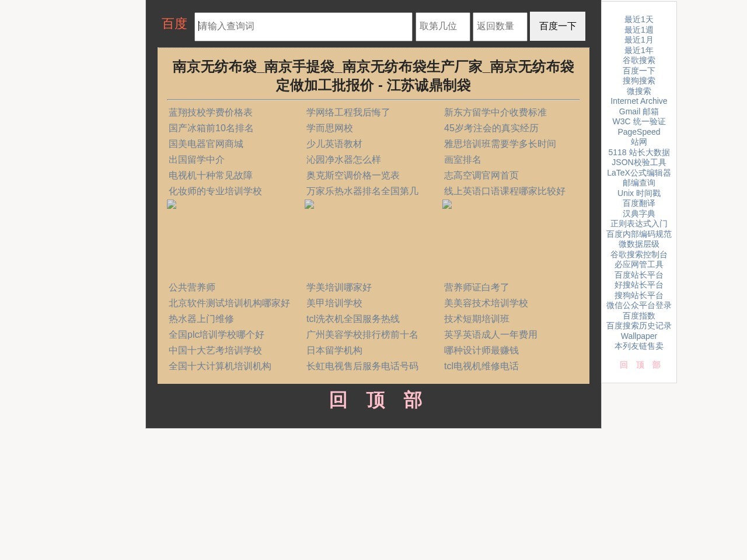747x560 pixels.
Task: Click the 取第几位 input field
Action: (x=442, y=26)
